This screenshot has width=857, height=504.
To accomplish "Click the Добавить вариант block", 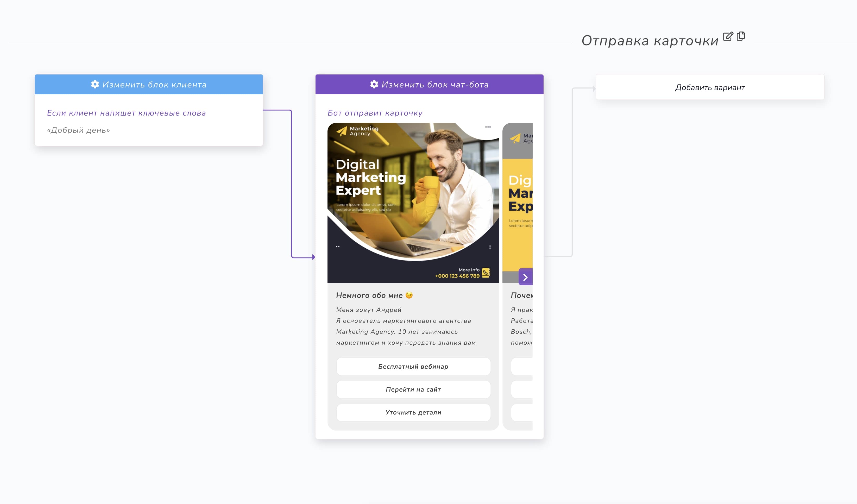I will [x=710, y=87].
